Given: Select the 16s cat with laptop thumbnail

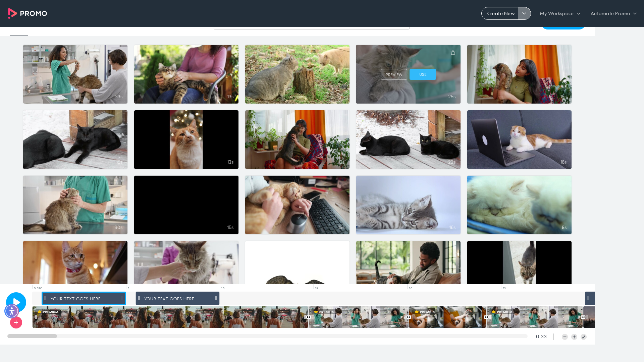Looking at the screenshot, I should pos(519,139).
